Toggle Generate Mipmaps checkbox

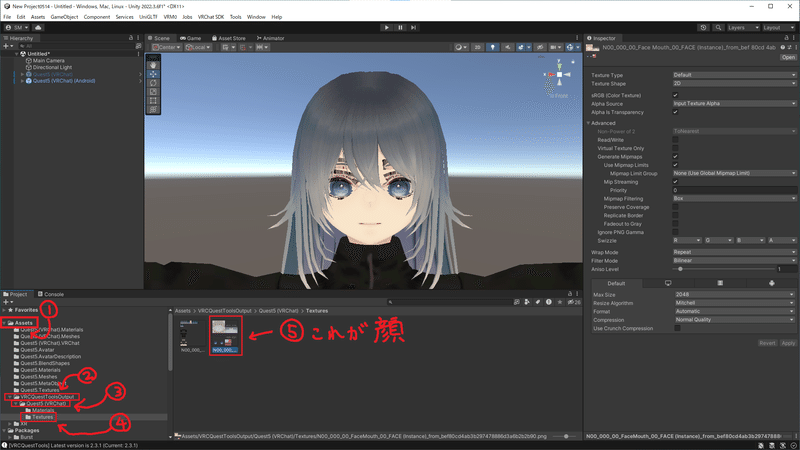(x=676, y=157)
